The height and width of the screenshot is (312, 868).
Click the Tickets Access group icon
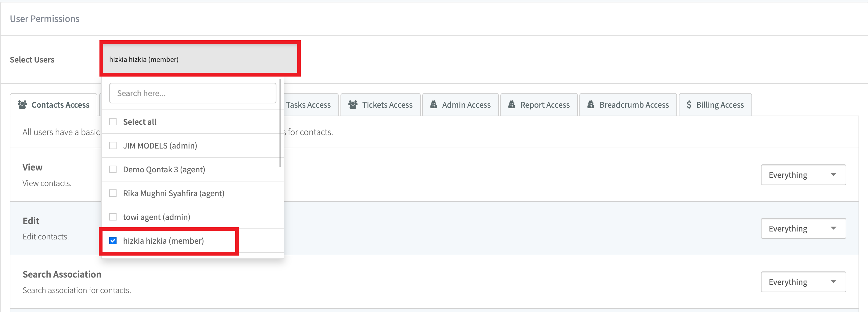pyautogui.click(x=353, y=105)
